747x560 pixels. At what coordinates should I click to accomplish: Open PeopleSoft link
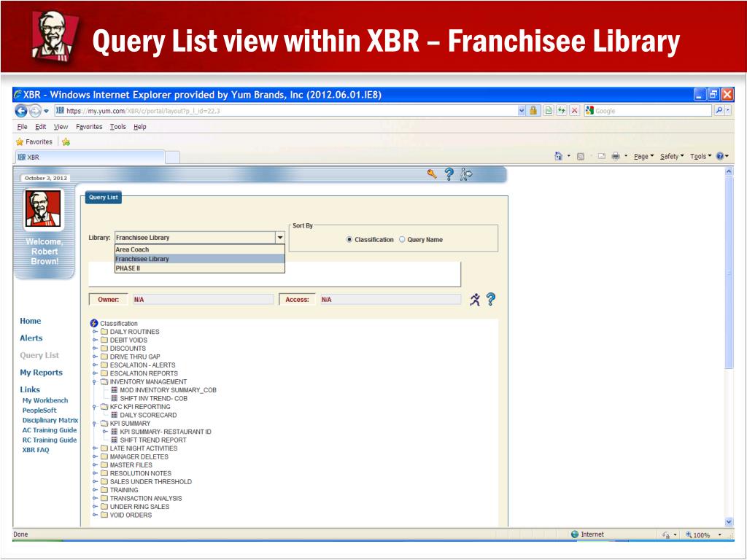point(39,410)
